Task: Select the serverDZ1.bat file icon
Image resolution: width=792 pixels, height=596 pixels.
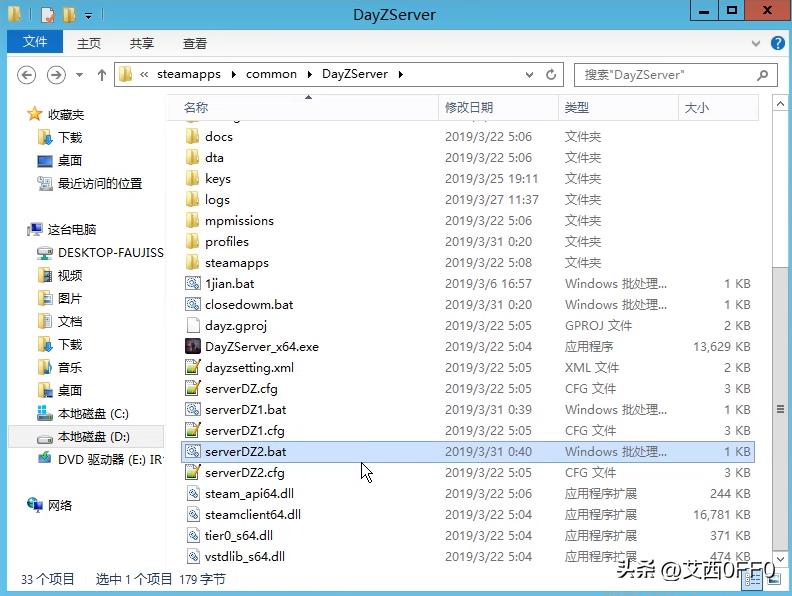Action: 192,410
